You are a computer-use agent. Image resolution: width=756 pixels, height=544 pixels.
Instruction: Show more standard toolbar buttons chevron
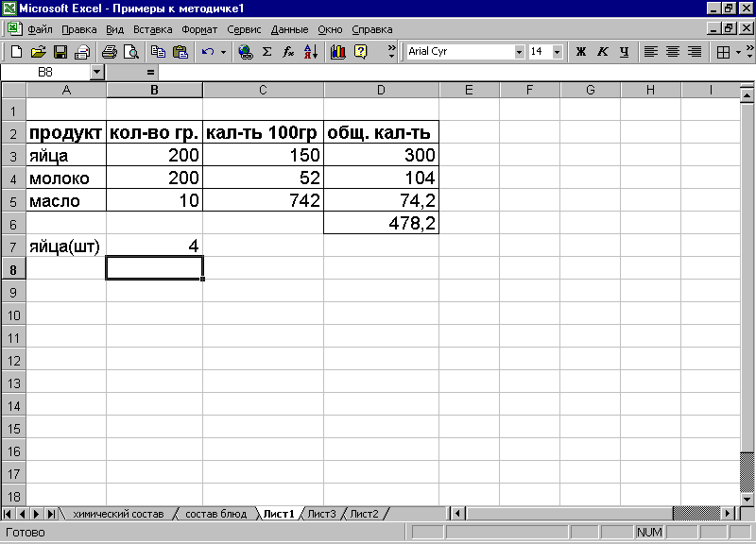[x=391, y=52]
